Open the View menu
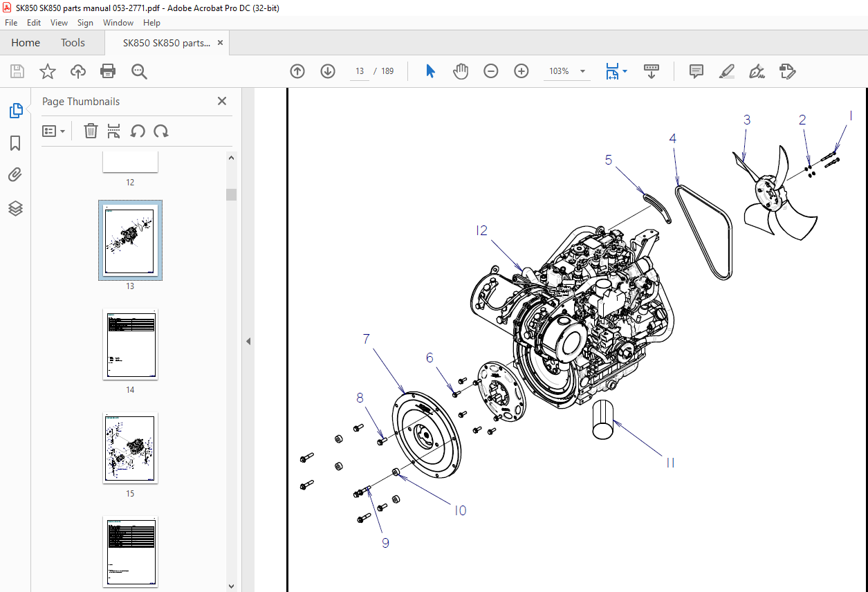The width and height of the screenshot is (868, 592). 59,23
